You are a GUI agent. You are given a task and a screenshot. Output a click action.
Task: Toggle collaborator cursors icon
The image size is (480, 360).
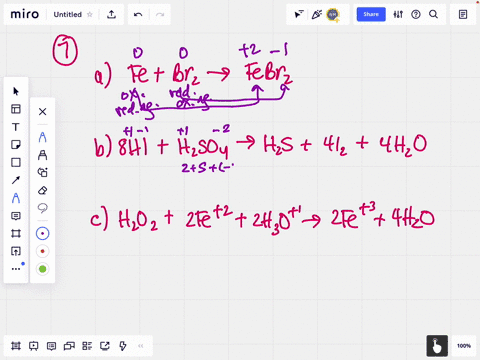[x=299, y=14]
